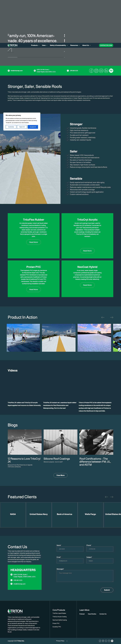Open the Contact Us footer link
The width and height of the screenshot is (121, 644).
pos(103,614)
